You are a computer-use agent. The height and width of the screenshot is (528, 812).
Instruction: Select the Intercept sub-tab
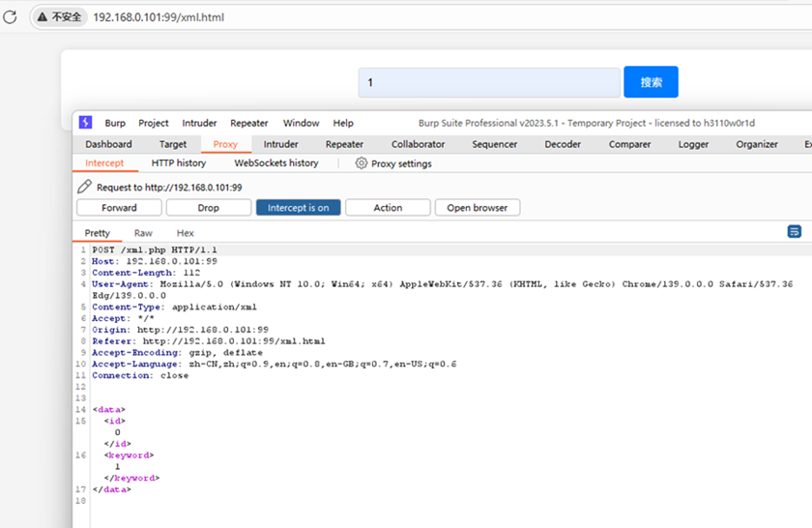(x=104, y=162)
